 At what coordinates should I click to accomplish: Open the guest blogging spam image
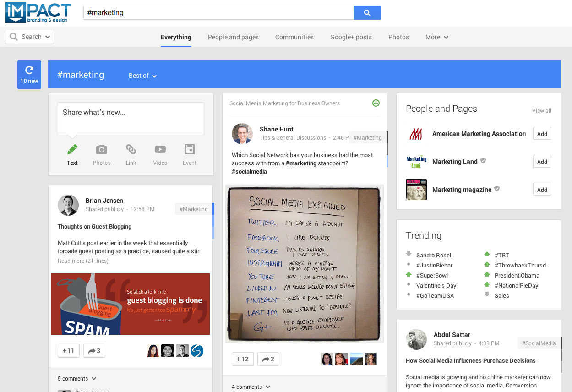pyautogui.click(x=131, y=304)
